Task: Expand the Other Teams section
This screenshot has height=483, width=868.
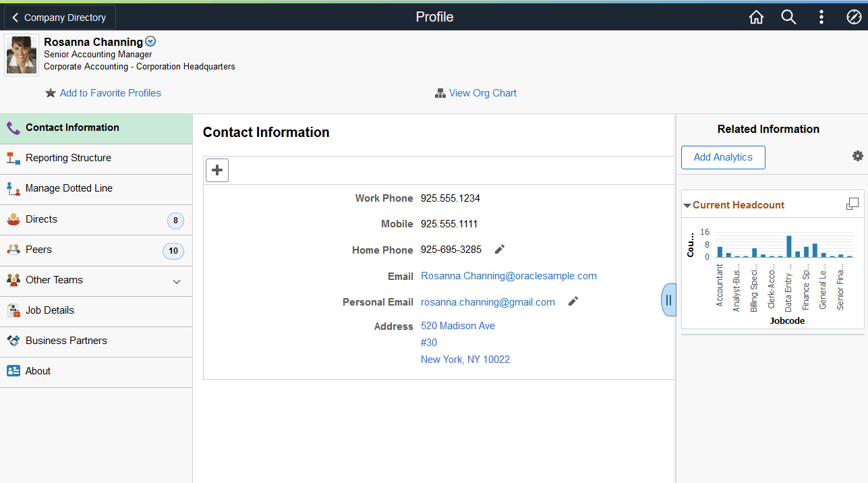Action: [177, 281]
